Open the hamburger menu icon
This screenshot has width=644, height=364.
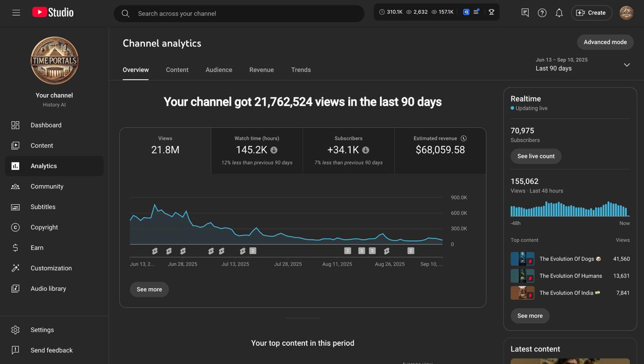[x=16, y=13]
